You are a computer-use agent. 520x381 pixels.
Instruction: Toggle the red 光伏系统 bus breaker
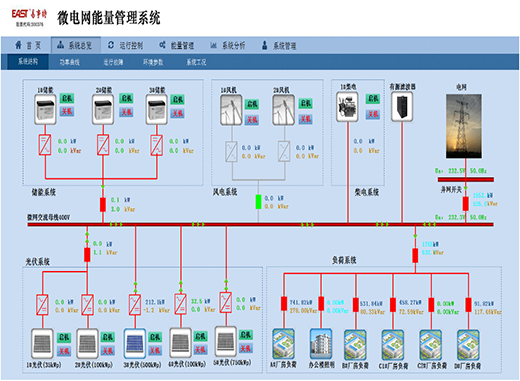click(x=87, y=255)
